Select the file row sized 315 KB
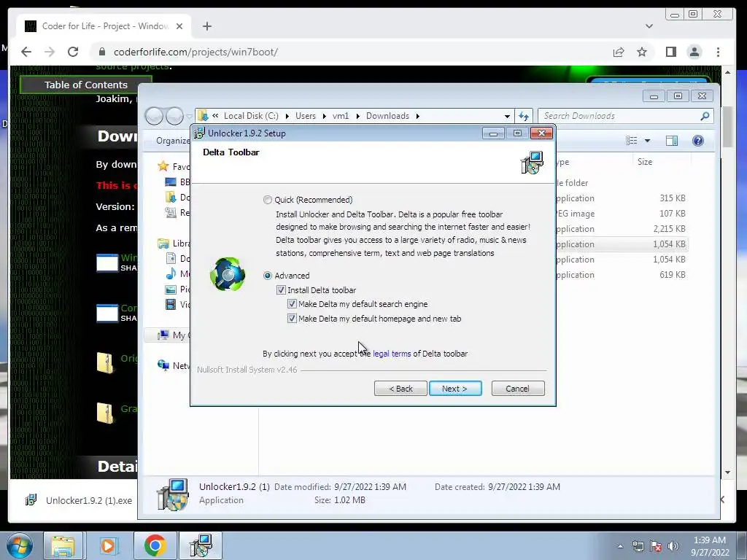This screenshot has height=560, width=747. point(622,198)
